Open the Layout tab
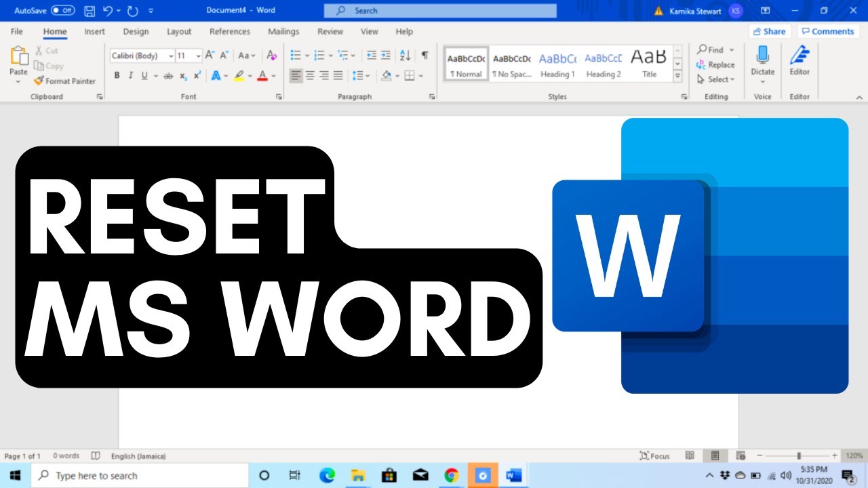 [x=179, y=31]
